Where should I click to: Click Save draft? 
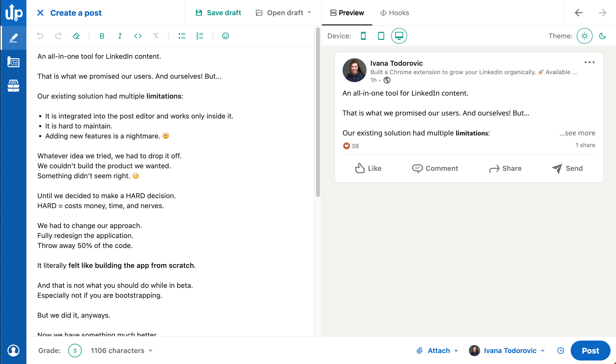point(218,13)
